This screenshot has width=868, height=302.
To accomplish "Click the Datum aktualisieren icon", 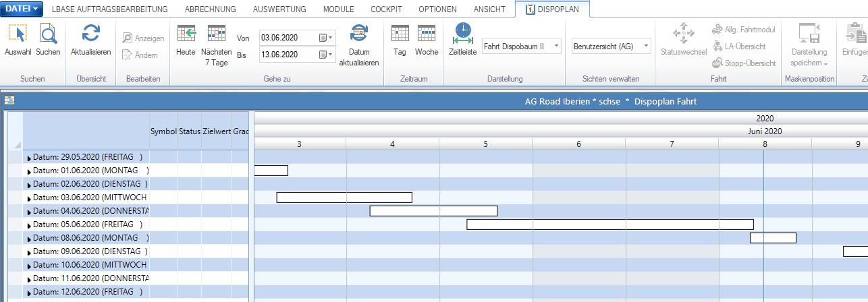I will pyautogui.click(x=359, y=34).
